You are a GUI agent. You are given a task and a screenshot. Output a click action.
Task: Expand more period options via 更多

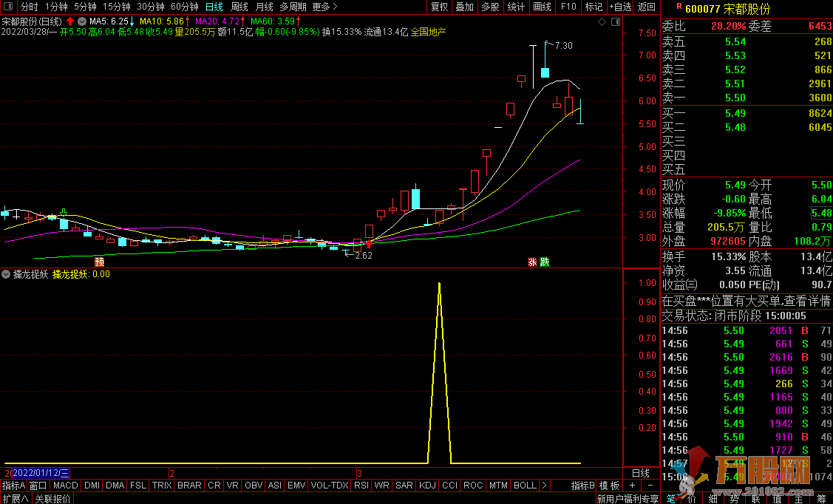[x=324, y=7]
